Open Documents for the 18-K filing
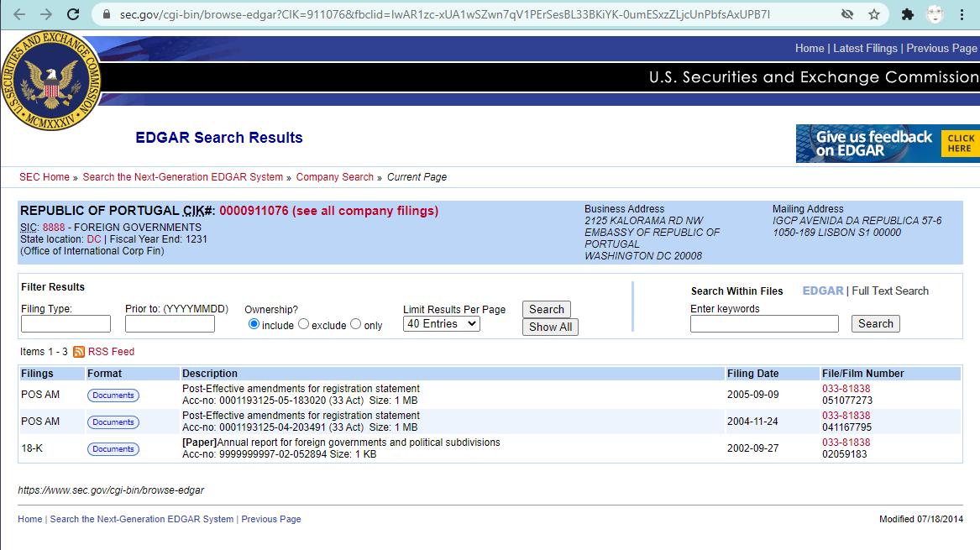This screenshot has height=550, width=980. (x=113, y=449)
